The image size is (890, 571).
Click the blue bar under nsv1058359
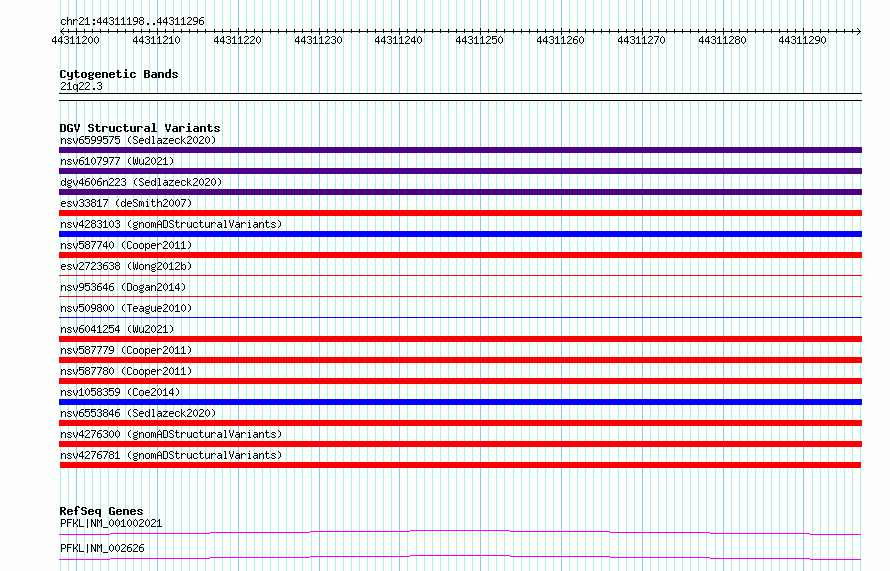coord(460,402)
